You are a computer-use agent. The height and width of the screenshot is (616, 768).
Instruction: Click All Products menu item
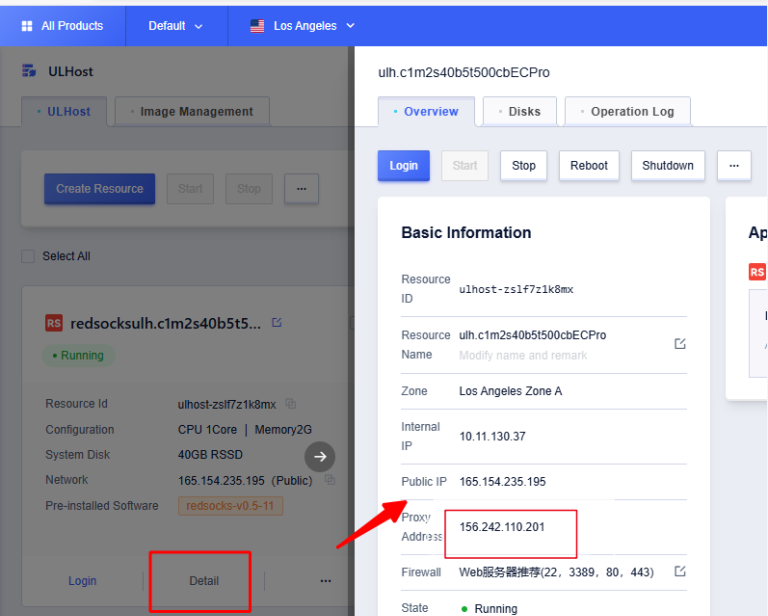[x=62, y=26]
